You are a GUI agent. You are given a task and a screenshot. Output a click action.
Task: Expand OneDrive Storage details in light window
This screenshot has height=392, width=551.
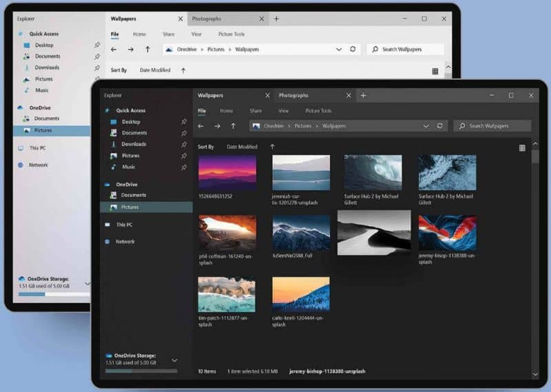coord(87,283)
